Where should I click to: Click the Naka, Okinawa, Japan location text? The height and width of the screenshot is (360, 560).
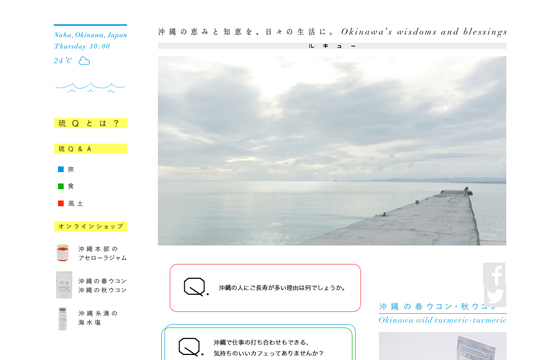(90, 35)
